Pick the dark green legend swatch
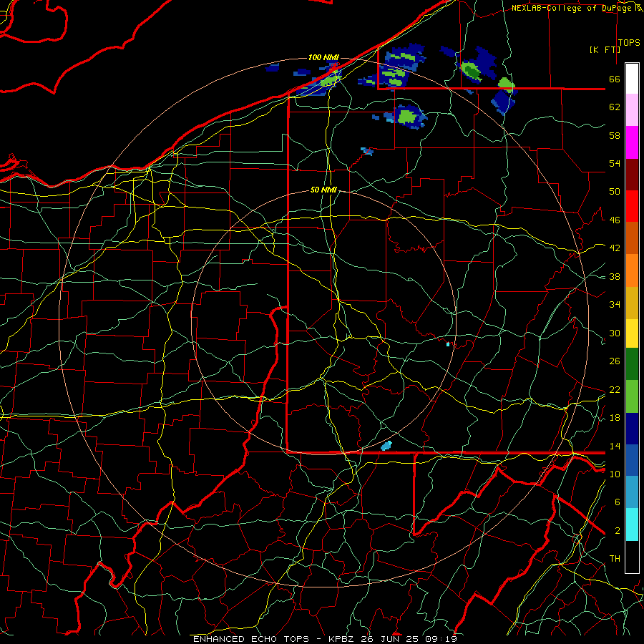This screenshot has width=644, height=644. tap(632, 365)
